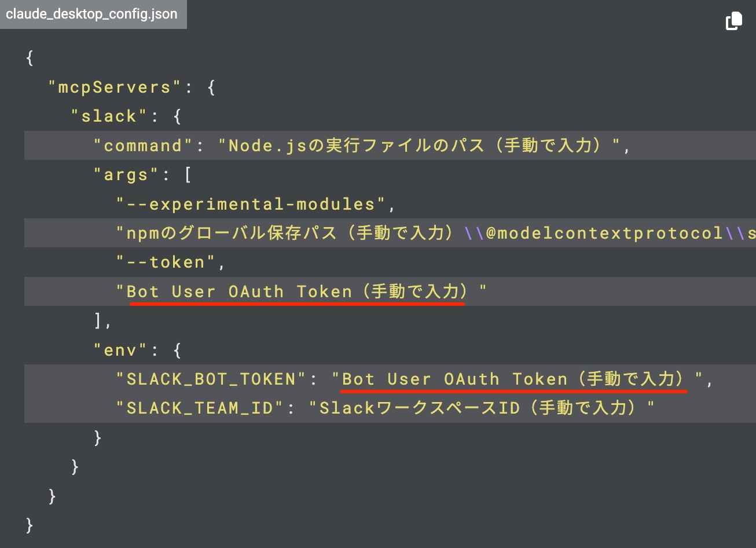Screen dimensions: 756x548
Task: Click the "SLACK_BOT_TOKEN" key
Action: click(211, 379)
